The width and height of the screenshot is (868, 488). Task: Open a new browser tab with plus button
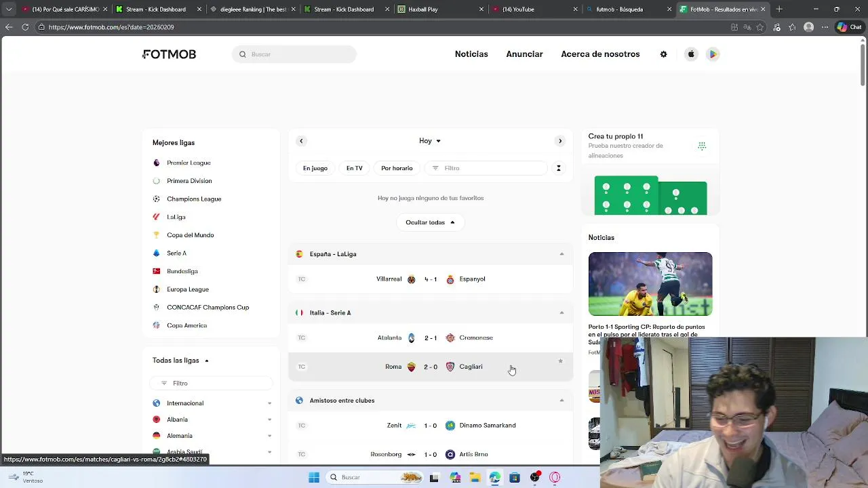(x=779, y=9)
